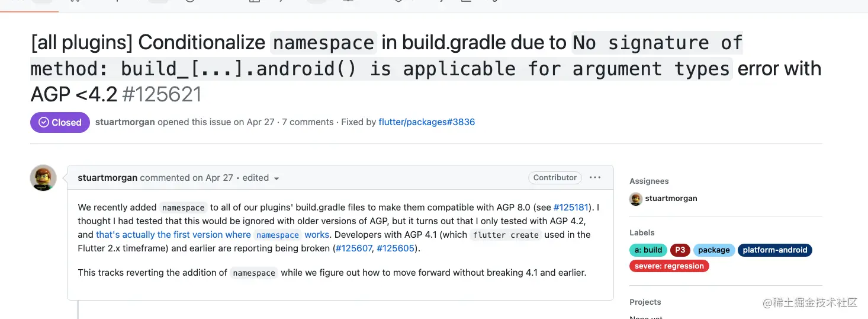Open issue reference #125605
The width and height of the screenshot is (868, 319).
coord(396,248)
